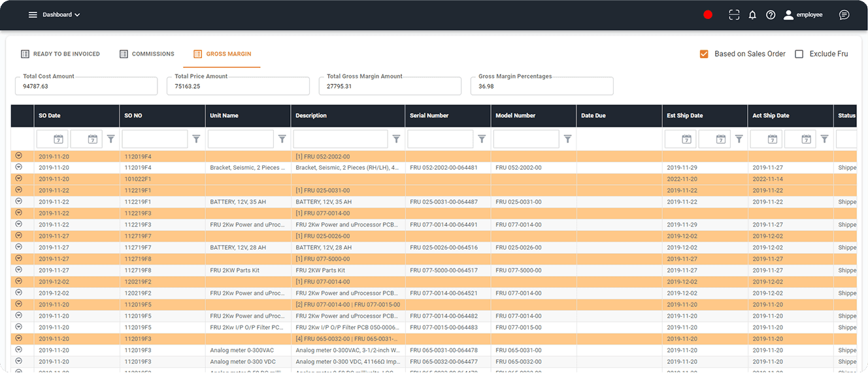Sort by Description column header
The height and width of the screenshot is (373, 868).
(x=348, y=116)
